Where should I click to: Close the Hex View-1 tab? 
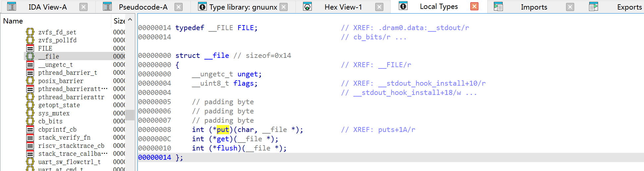(x=379, y=7)
